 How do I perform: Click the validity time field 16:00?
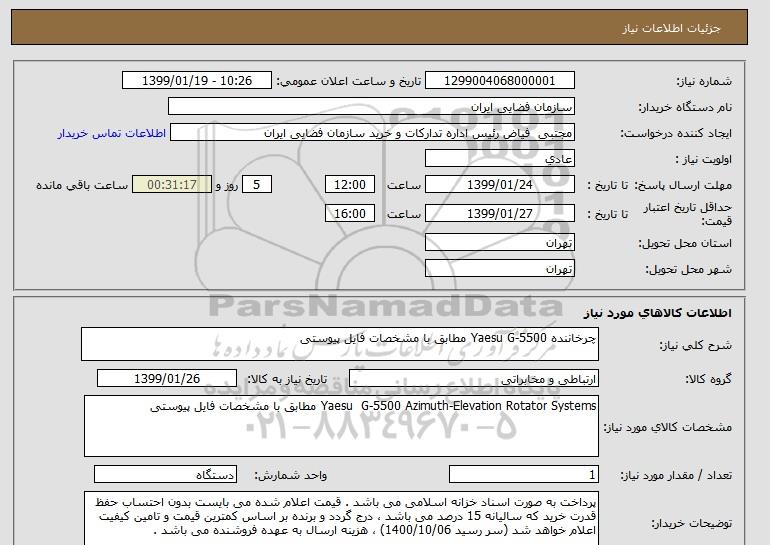[x=350, y=214]
